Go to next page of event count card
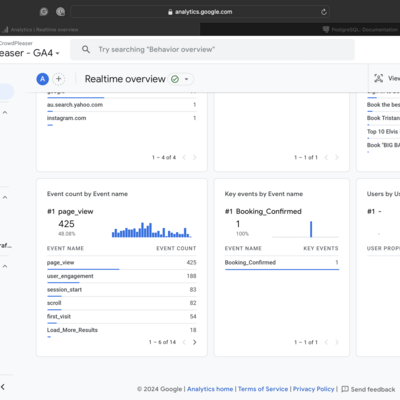The height and width of the screenshot is (400, 400). point(195,342)
